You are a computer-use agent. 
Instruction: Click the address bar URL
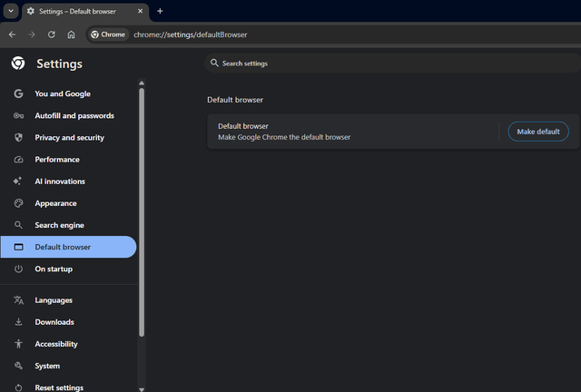click(190, 34)
